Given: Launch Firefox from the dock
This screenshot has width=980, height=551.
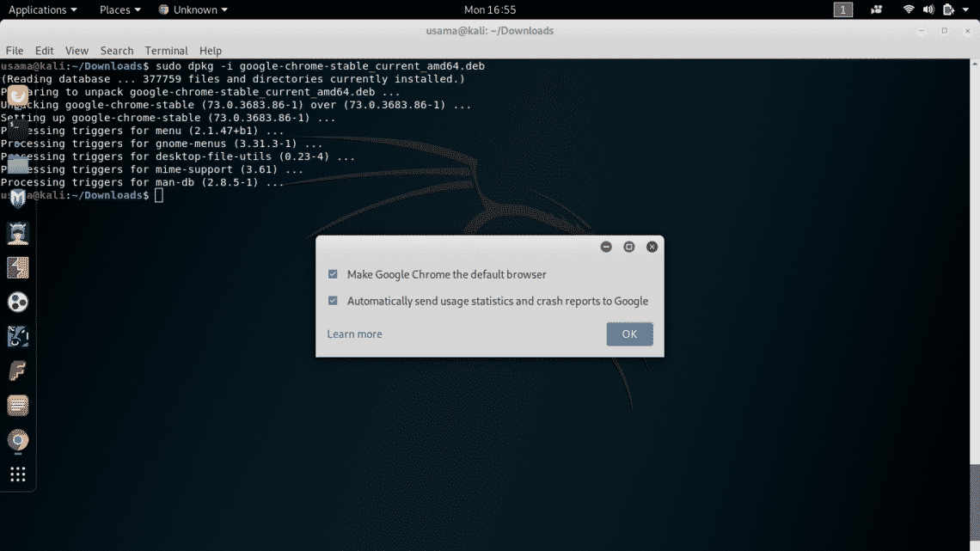Looking at the screenshot, I should (x=17, y=95).
